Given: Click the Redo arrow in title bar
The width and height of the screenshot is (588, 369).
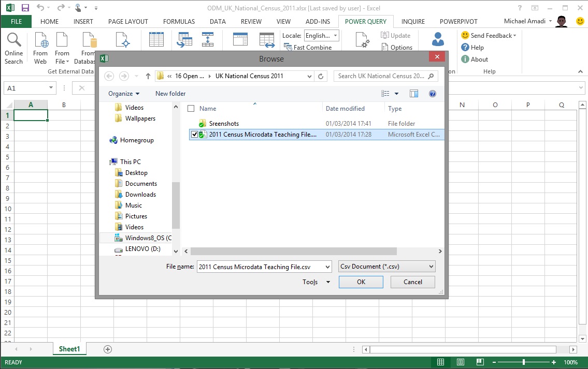Looking at the screenshot, I should pos(61,7).
